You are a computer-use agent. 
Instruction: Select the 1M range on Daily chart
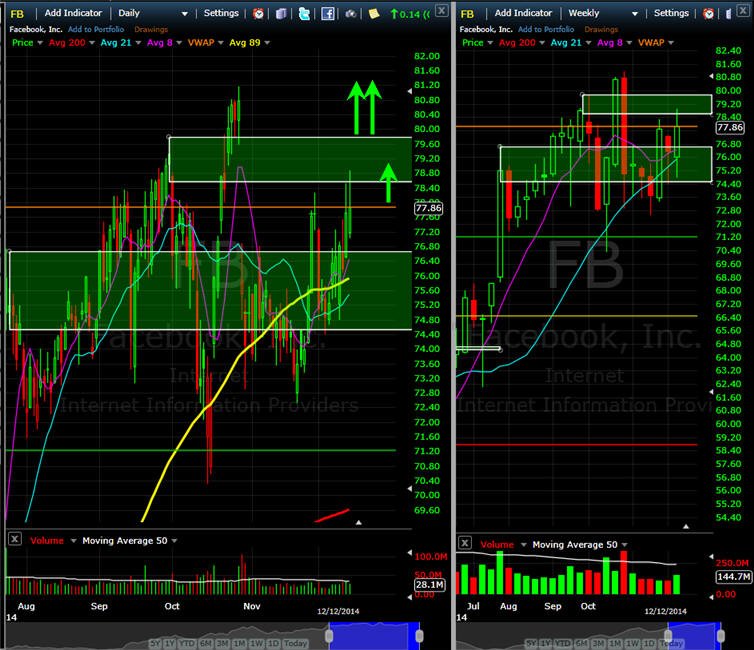pos(239,643)
